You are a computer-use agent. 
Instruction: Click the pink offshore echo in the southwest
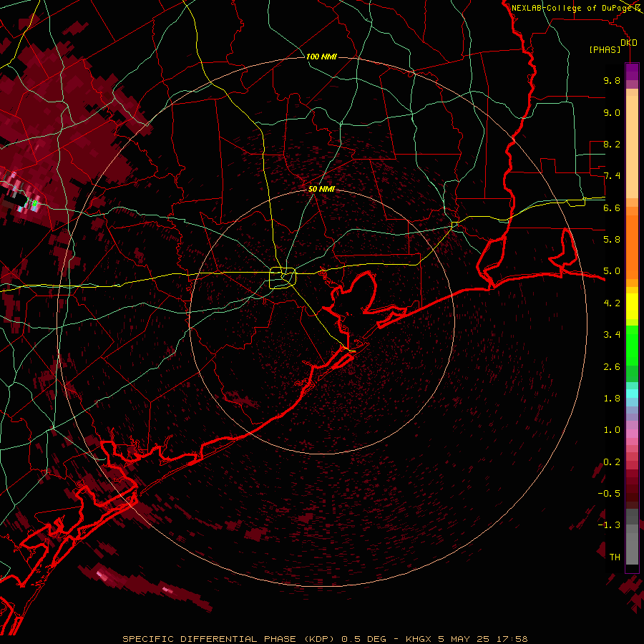click(x=102, y=576)
